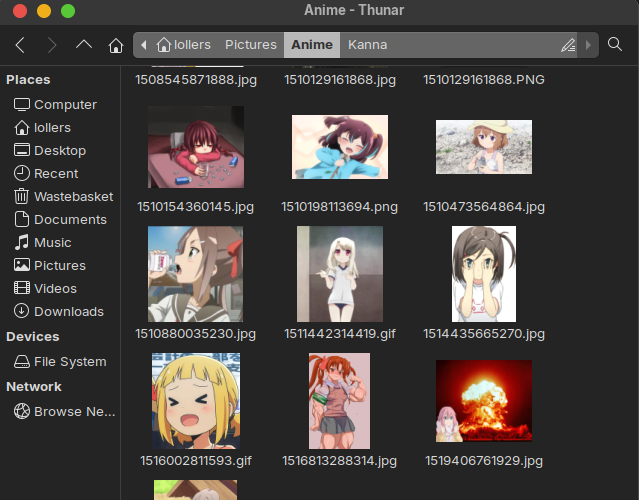Image resolution: width=639 pixels, height=500 pixels.
Task: Click file name 1510154360145.jpg
Action: pyautogui.click(x=196, y=207)
